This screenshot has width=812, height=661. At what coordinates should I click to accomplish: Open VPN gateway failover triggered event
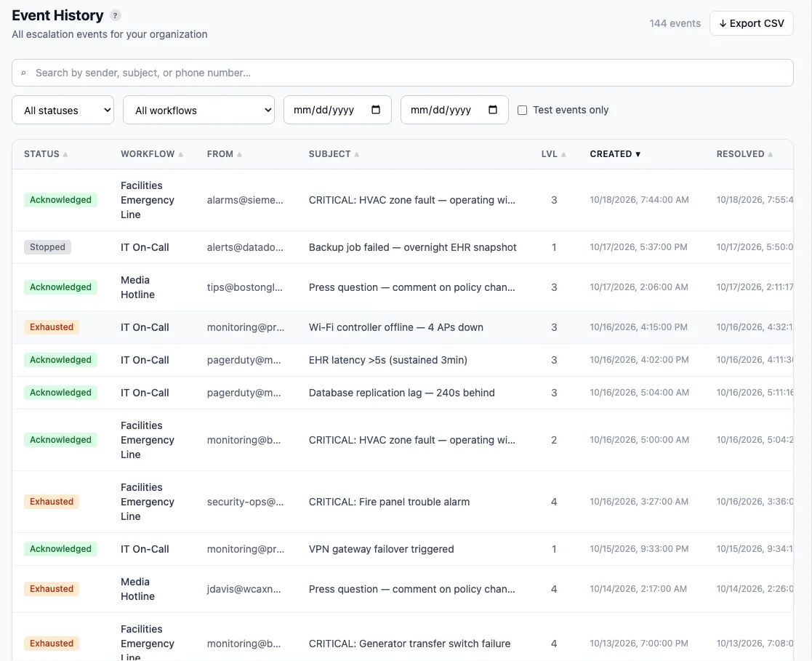click(381, 549)
